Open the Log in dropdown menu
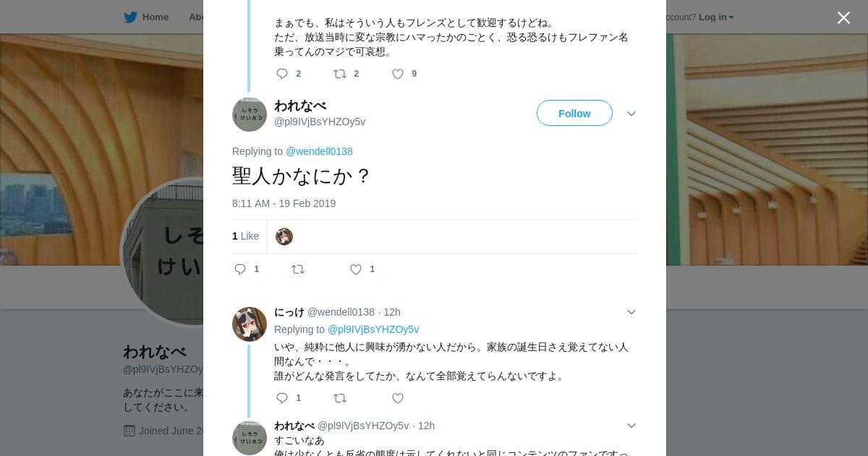 click(x=715, y=17)
